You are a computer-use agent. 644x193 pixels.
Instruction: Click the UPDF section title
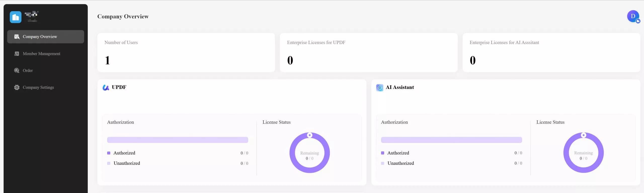tap(119, 87)
